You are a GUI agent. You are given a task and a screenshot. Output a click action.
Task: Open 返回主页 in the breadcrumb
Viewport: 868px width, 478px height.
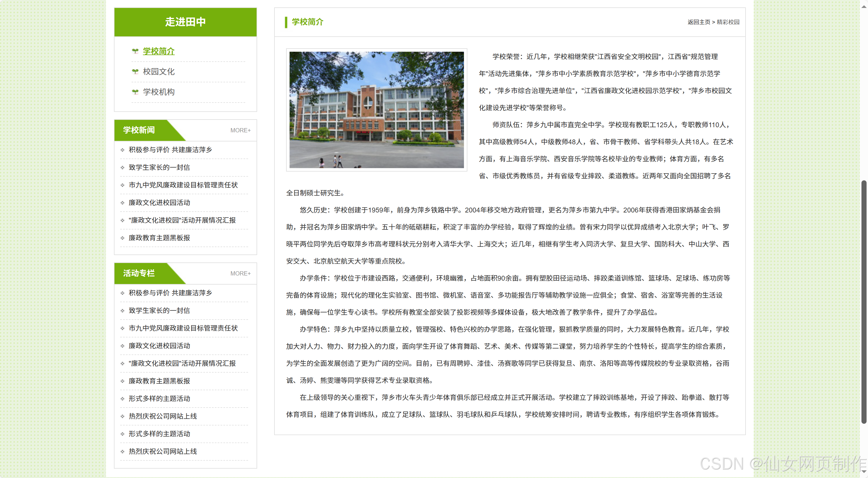click(698, 22)
